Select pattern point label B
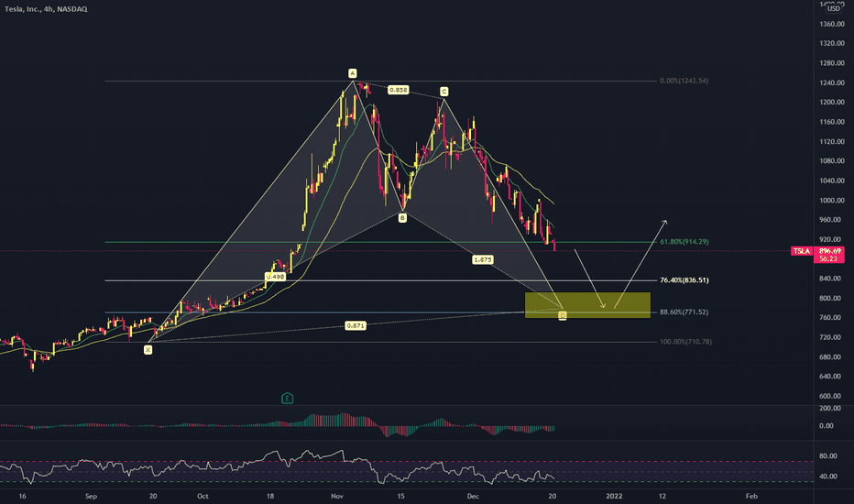 (402, 218)
